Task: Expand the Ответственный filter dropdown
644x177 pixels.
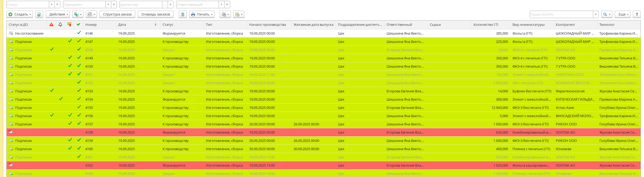Action: 221,5
